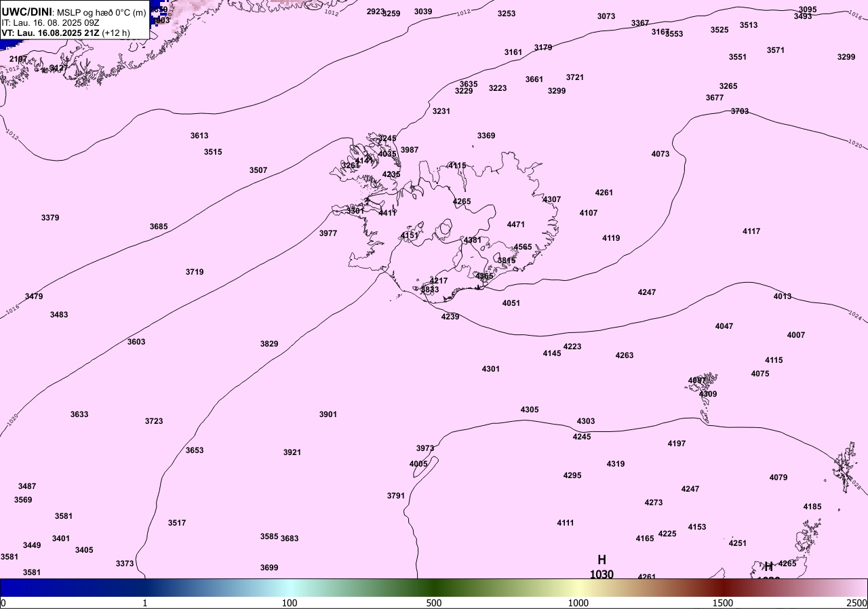Click the value 3507 northwest of Iceland

258,170
